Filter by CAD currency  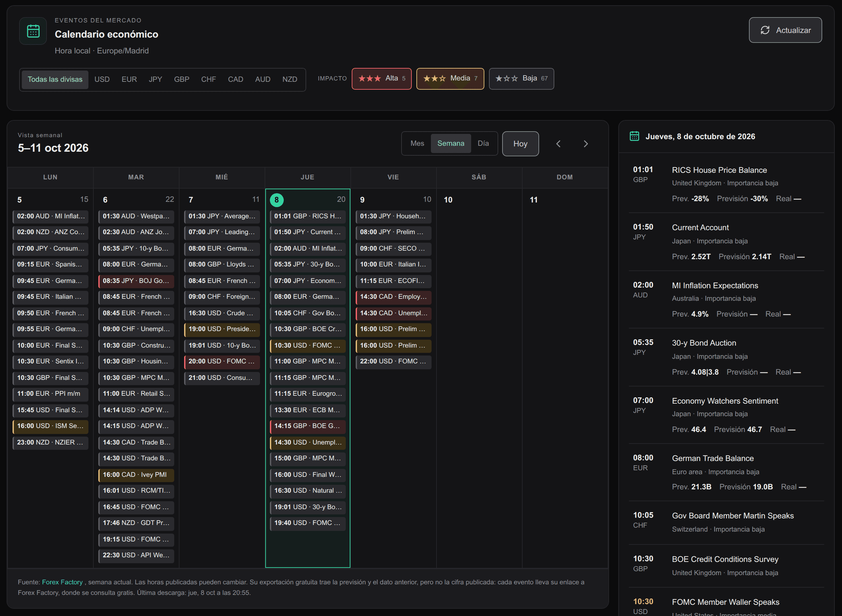235,79
